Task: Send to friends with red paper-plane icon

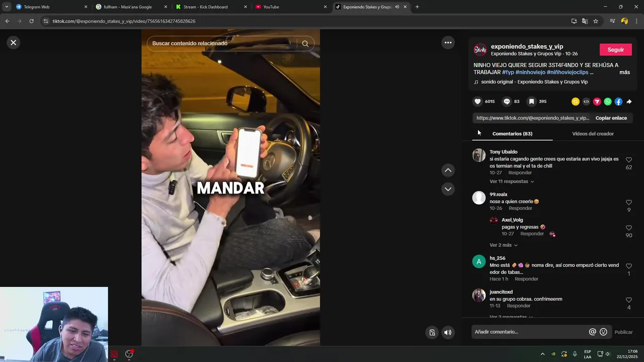Action: pyautogui.click(x=597, y=102)
